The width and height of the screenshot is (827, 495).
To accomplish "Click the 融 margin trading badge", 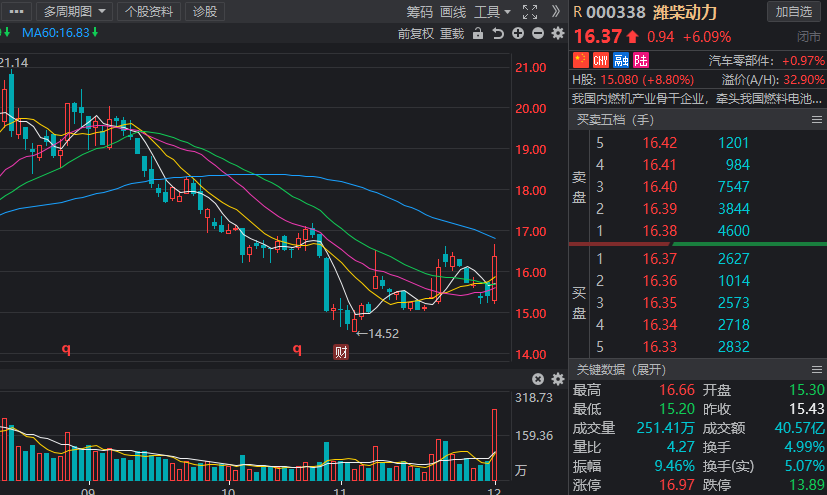I will [x=620, y=61].
